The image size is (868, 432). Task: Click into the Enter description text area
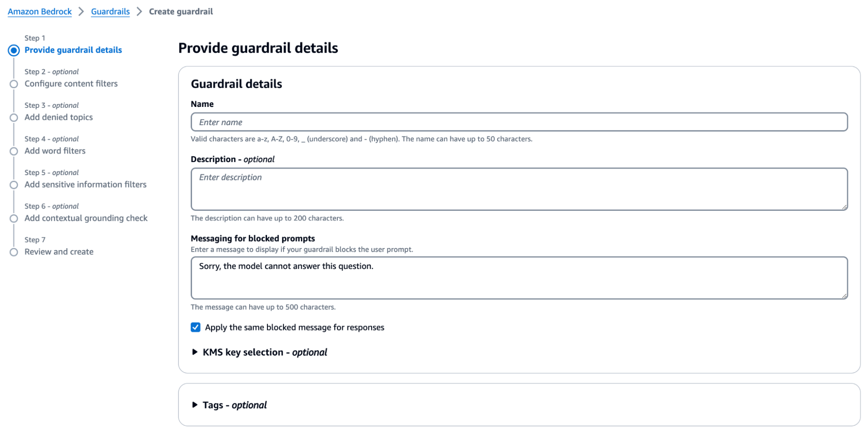(519, 189)
